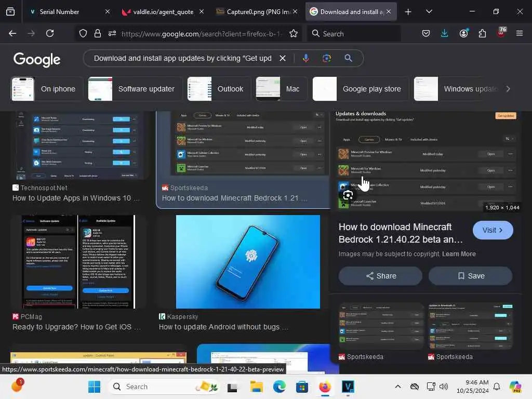This screenshot has height=399, width=532.
Task: Open extensions puzzle icon
Action: coord(482,33)
